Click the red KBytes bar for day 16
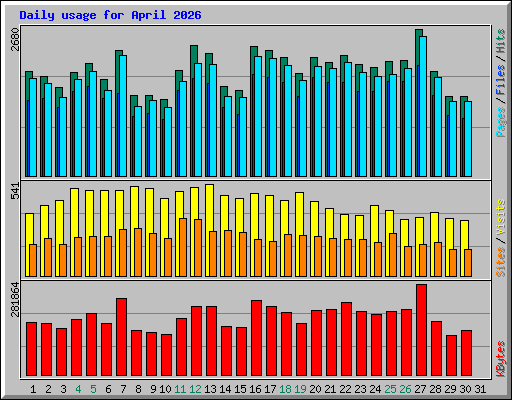Viewport: 512px width, 400px height. [x=256, y=338]
